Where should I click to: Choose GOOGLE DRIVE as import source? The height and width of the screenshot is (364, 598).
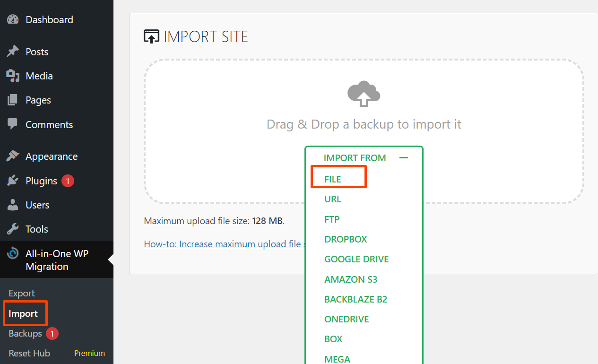coord(356,259)
